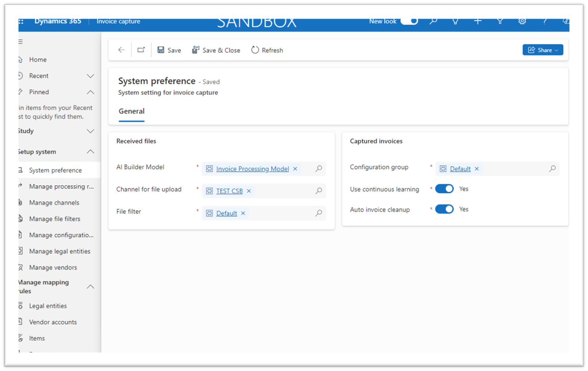588x371 pixels.
Task: Open the settings gear icon
Action: click(x=522, y=21)
